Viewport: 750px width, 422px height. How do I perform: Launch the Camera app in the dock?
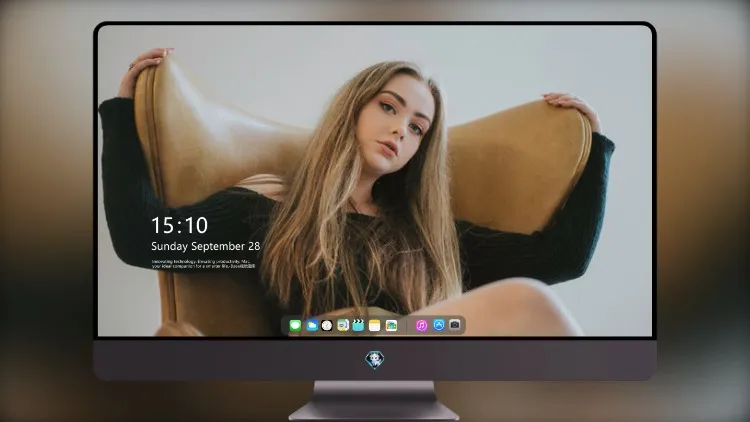click(x=455, y=325)
